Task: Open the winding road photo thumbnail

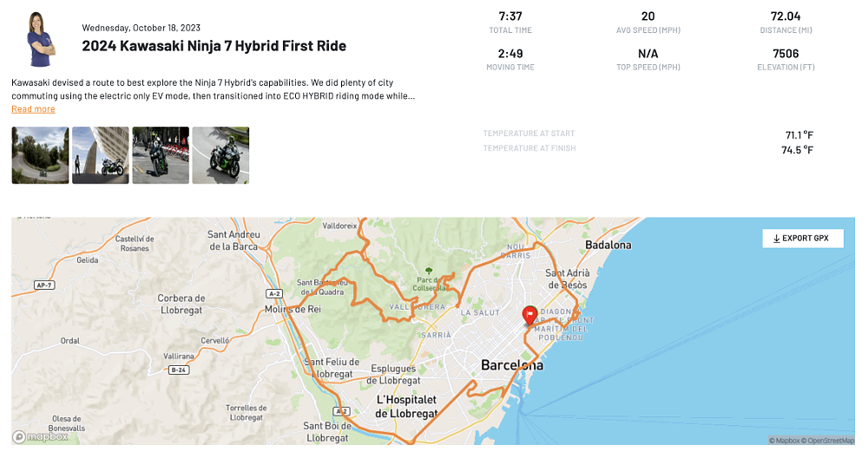Action: coord(41,155)
